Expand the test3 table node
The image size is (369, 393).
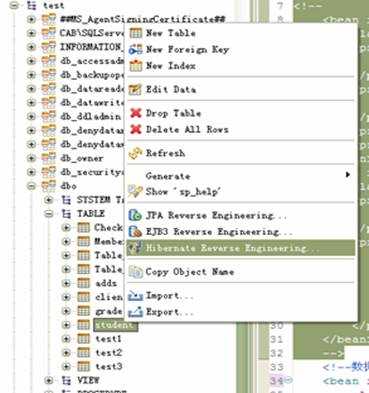coord(66,366)
